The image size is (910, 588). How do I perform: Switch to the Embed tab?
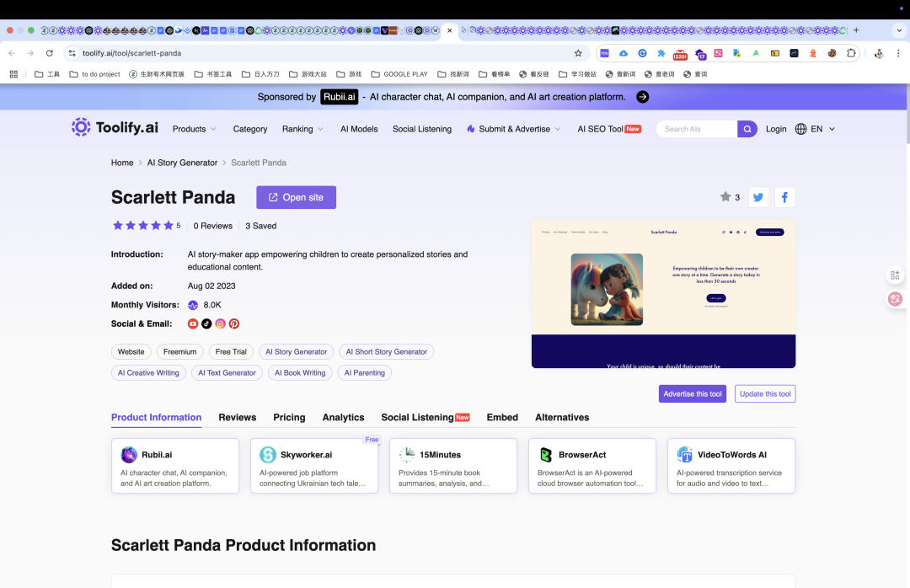point(502,417)
